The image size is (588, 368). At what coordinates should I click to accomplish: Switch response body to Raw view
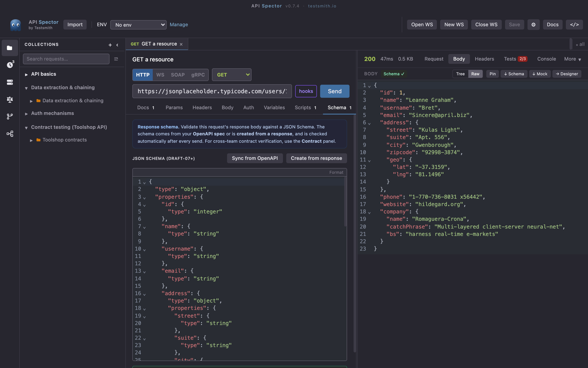pyautogui.click(x=475, y=74)
